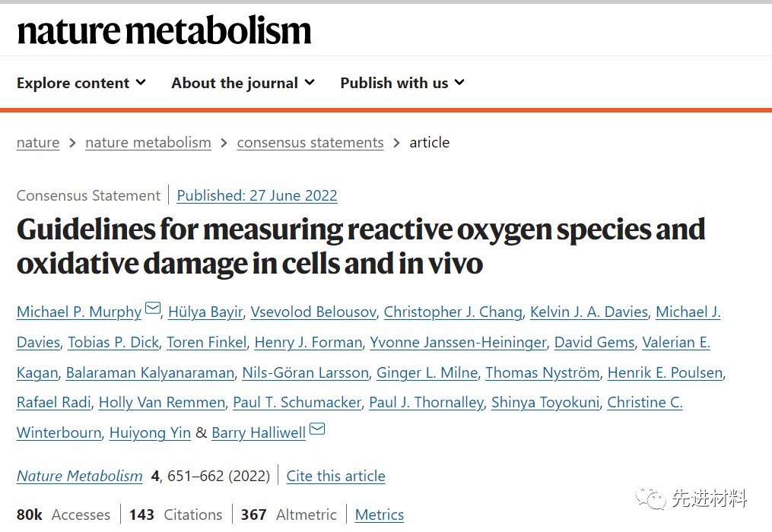772x532 pixels.
Task: Expand the Explore content menu
Action: click(x=81, y=83)
